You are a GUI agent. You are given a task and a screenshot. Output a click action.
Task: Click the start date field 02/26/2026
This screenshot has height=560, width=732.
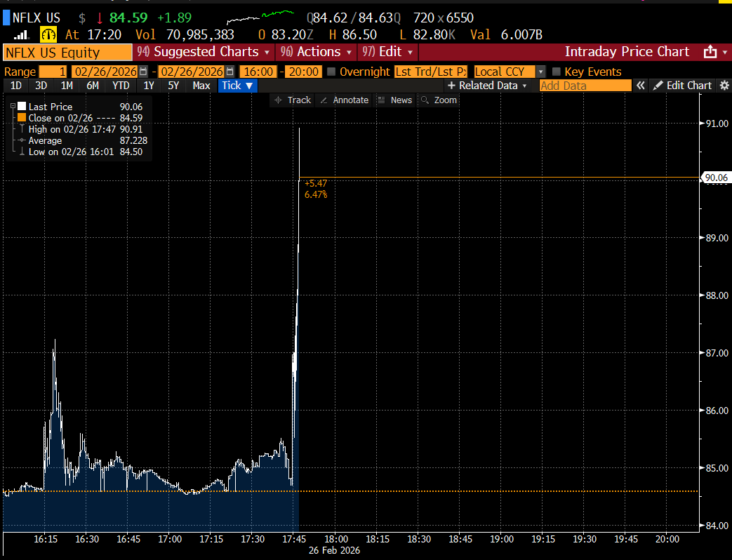(105, 72)
